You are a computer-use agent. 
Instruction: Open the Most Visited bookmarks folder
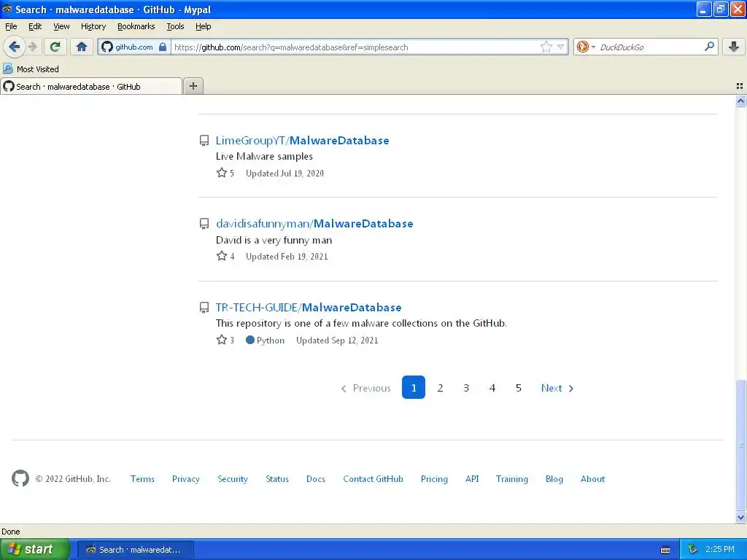click(x=31, y=69)
